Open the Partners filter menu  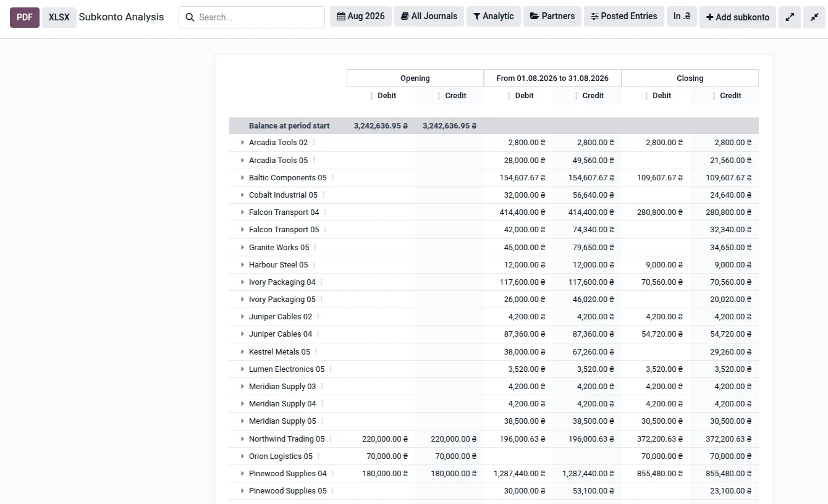pos(552,17)
